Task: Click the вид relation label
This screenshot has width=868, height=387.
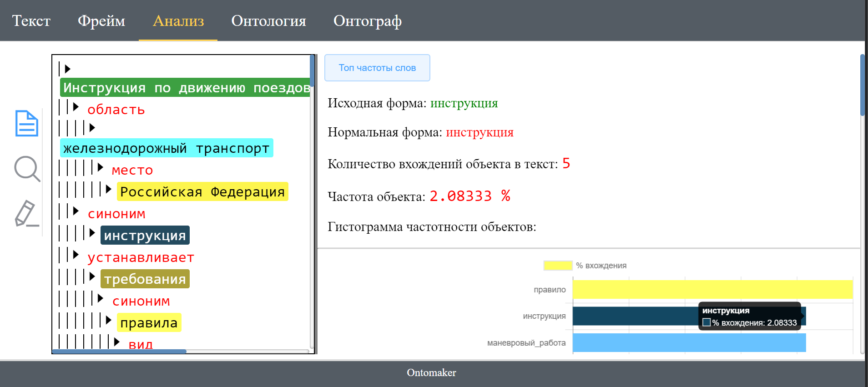Action: tap(141, 344)
